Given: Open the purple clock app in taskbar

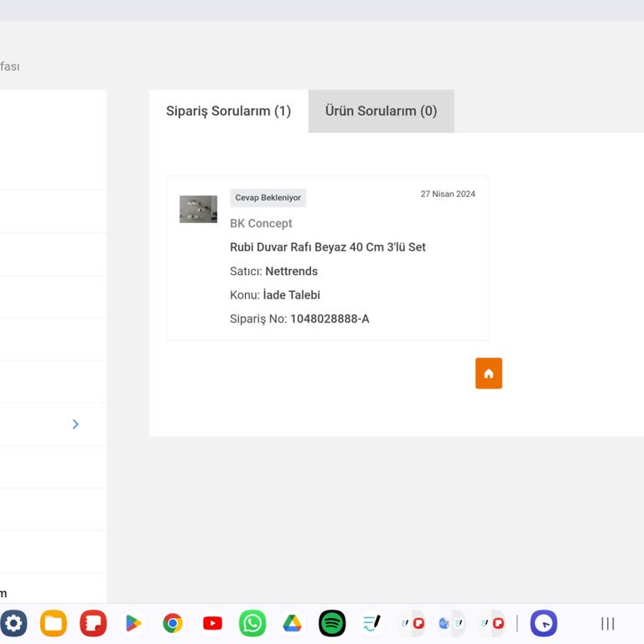Looking at the screenshot, I should click(543, 623).
